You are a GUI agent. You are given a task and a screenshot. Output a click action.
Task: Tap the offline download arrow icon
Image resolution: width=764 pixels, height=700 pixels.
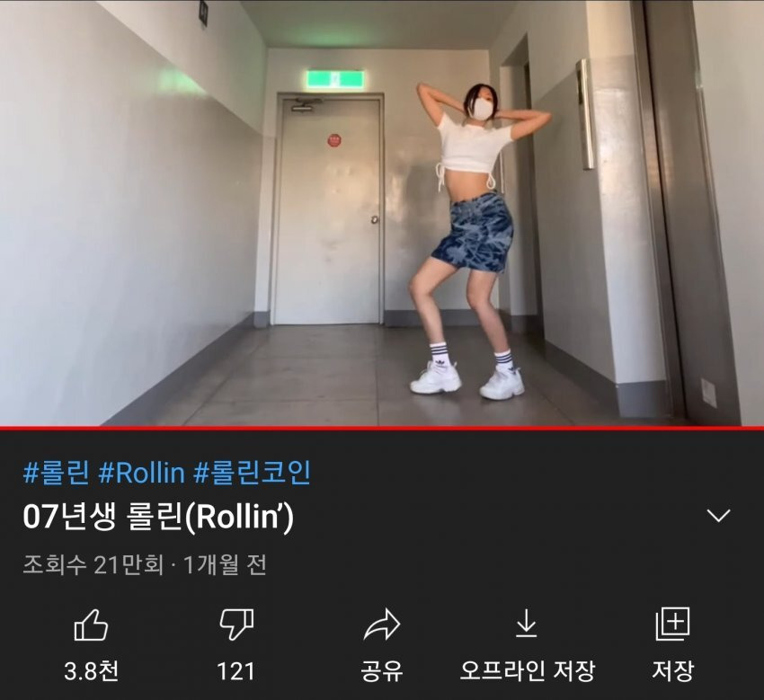[x=526, y=625]
